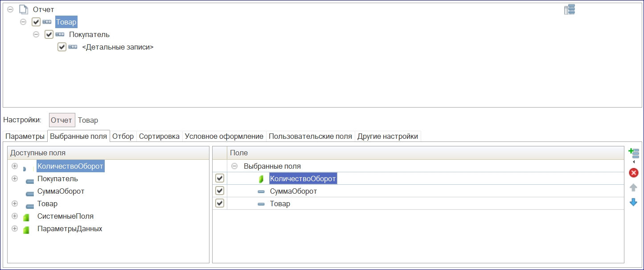The width and height of the screenshot is (644, 270).
Task: Click the icon beside available Товар field
Action: pos(30,206)
